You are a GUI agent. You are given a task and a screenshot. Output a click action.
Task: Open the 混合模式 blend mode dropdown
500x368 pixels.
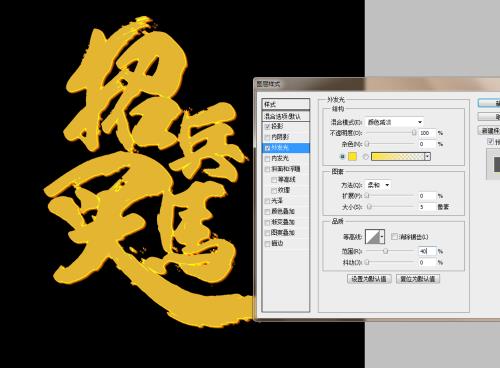[395, 122]
